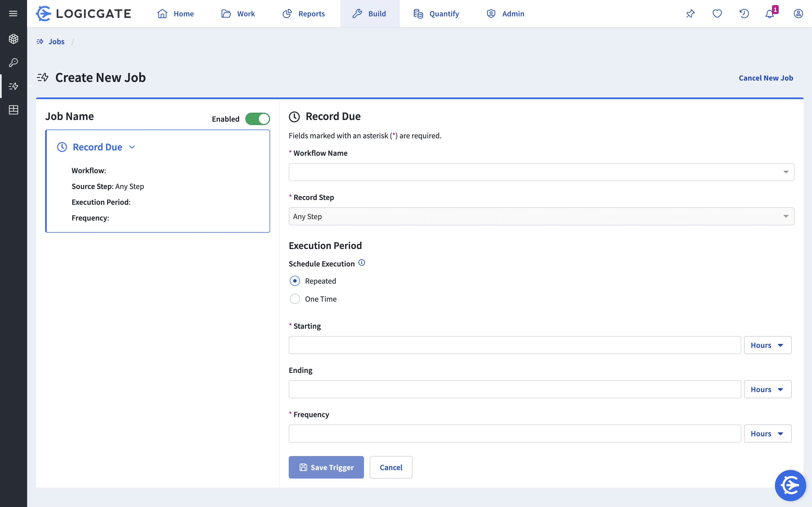
Task: Click the table grid icon in sidebar
Action: pos(13,110)
